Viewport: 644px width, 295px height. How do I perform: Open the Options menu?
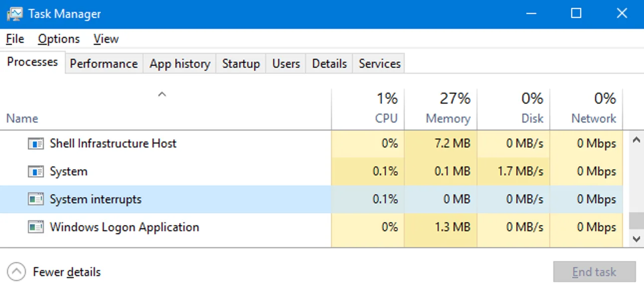point(59,39)
